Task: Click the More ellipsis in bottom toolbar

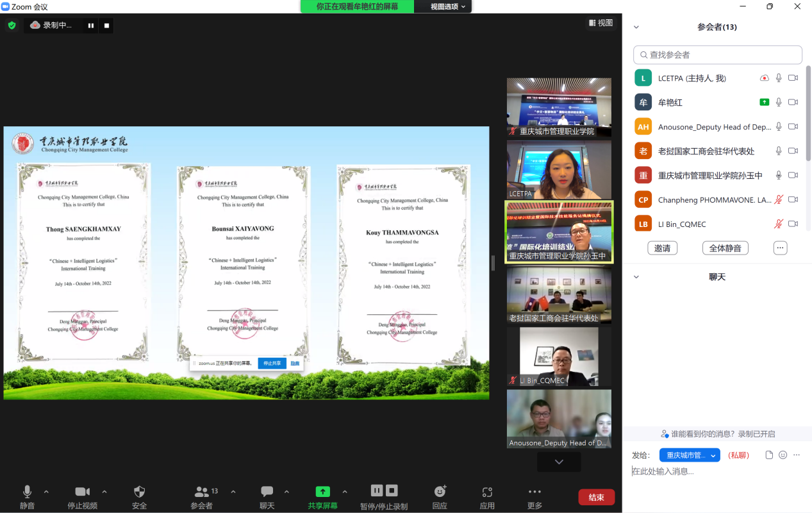Action: (534, 492)
